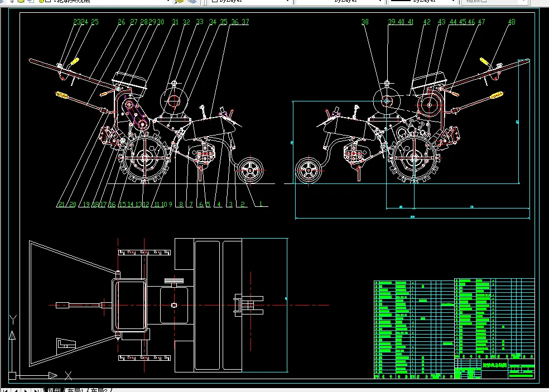Select callout number 48
Image resolution: width=549 pixels, height=392 pixels.
coord(512,22)
